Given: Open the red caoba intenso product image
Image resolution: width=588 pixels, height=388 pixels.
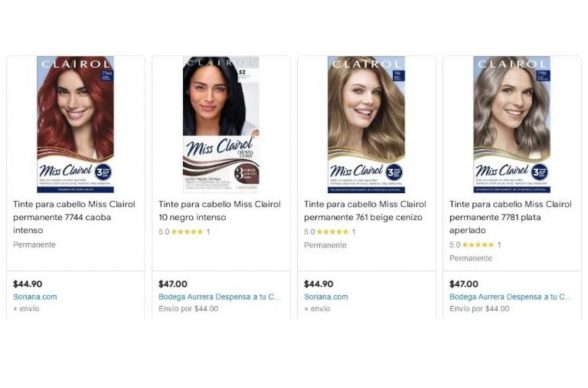Looking at the screenshot, I should [75, 124].
